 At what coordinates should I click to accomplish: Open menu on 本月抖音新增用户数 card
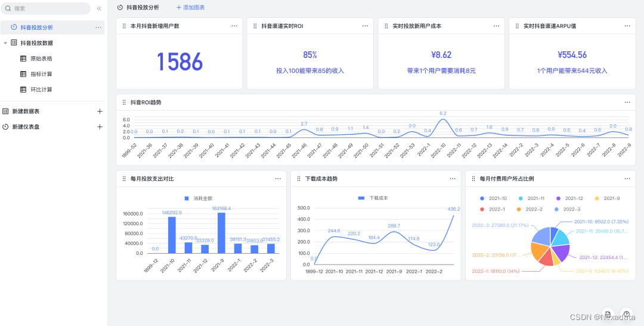pyautogui.click(x=234, y=26)
